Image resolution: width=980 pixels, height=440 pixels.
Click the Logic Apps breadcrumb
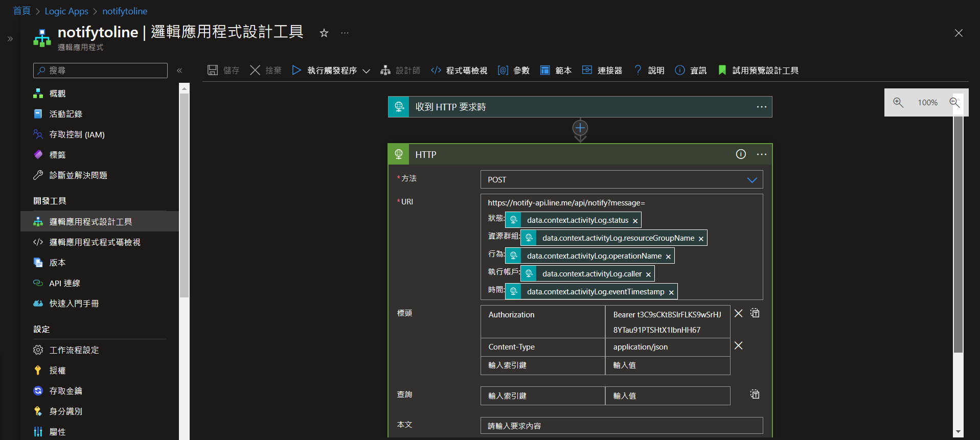[x=66, y=11]
